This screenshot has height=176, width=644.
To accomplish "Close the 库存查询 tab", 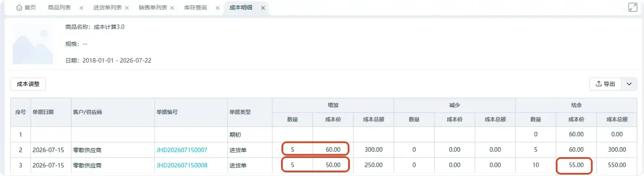I will pos(218,8).
